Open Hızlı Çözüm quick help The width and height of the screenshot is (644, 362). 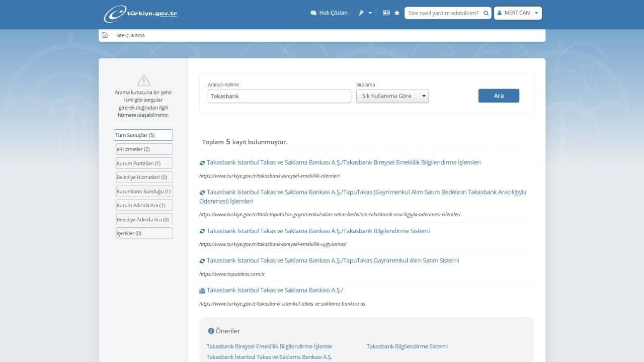point(329,13)
